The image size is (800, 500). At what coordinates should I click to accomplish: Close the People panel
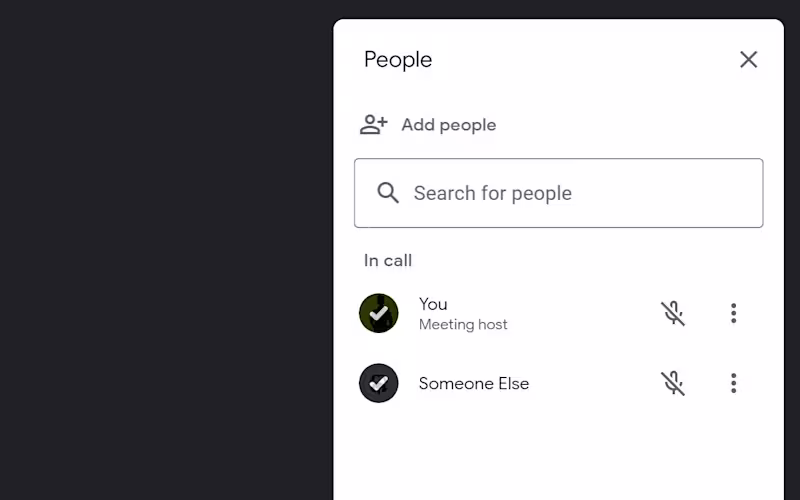click(x=748, y=60)
